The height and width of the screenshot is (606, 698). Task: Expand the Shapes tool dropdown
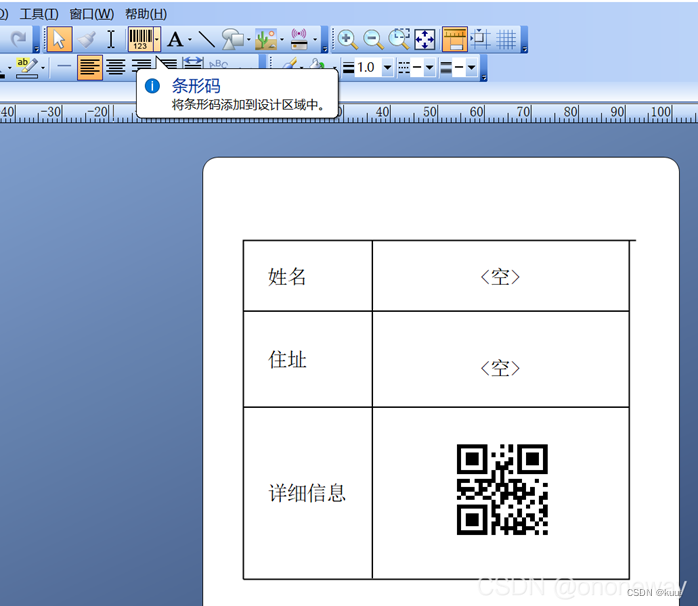[x=248, y=40]
